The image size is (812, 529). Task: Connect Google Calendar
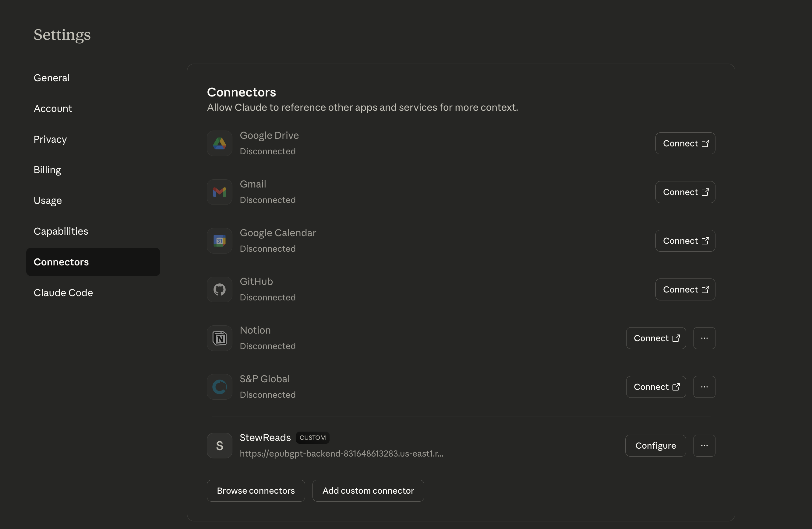coord(685,241)
